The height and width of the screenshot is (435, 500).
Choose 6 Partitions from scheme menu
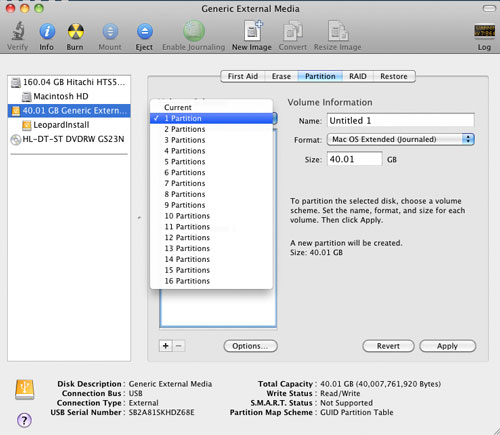coord(211,172)
